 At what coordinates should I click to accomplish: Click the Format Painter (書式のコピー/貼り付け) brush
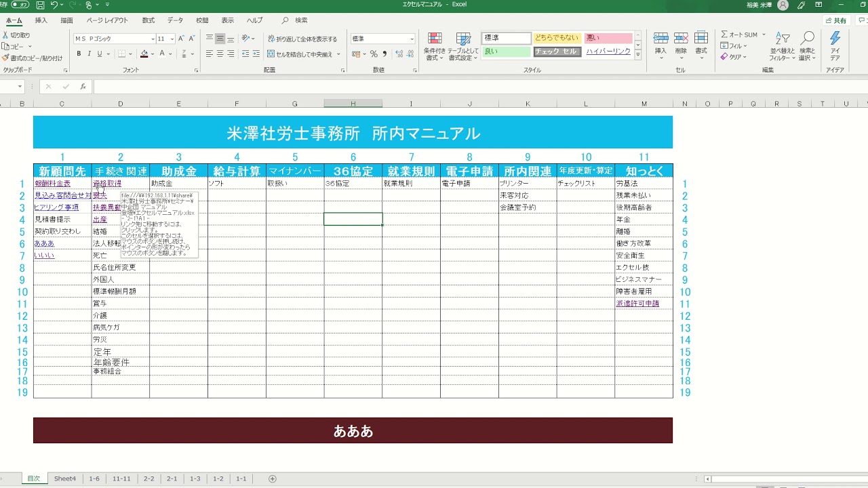[6, 58]
